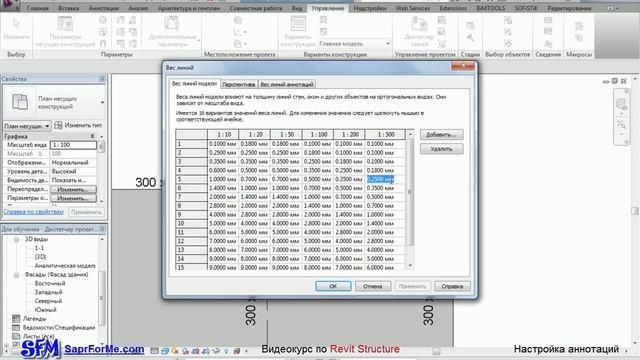640x360 pixels.
Task: Open Архитектура и генплан ribbon tab
Action: [x=189, y=8]
